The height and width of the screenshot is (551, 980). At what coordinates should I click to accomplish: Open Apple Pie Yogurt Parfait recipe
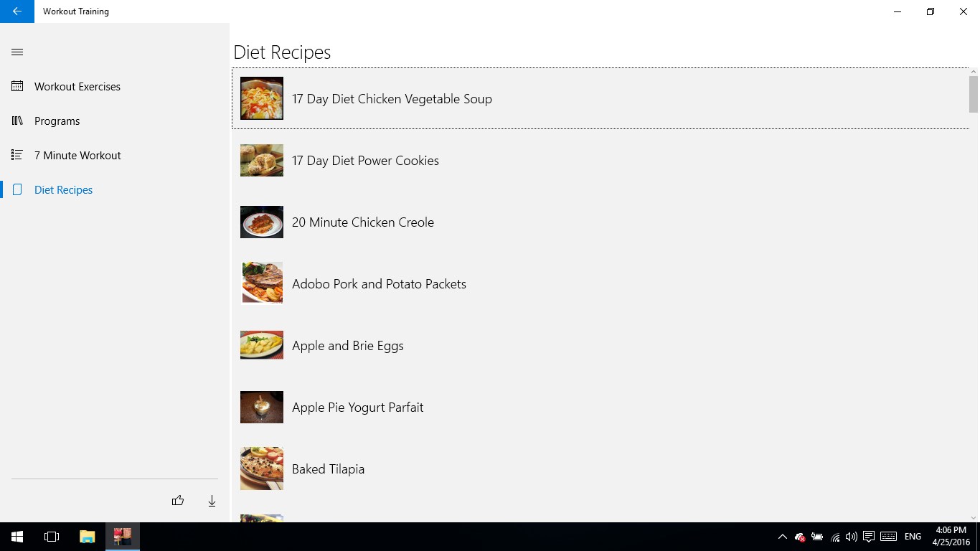(x=357, y=408)
